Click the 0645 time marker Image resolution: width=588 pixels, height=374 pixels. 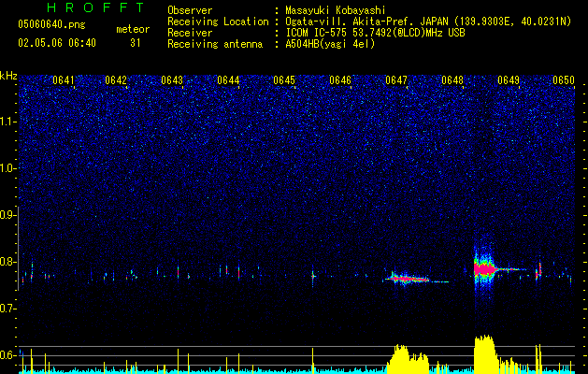point(284,80)
